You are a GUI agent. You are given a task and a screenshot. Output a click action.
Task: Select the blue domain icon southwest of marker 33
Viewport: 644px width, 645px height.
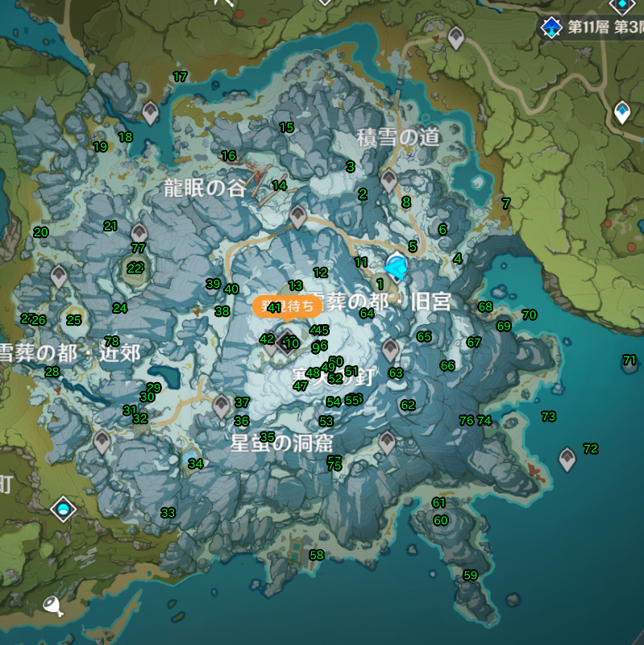pos(63,508)
